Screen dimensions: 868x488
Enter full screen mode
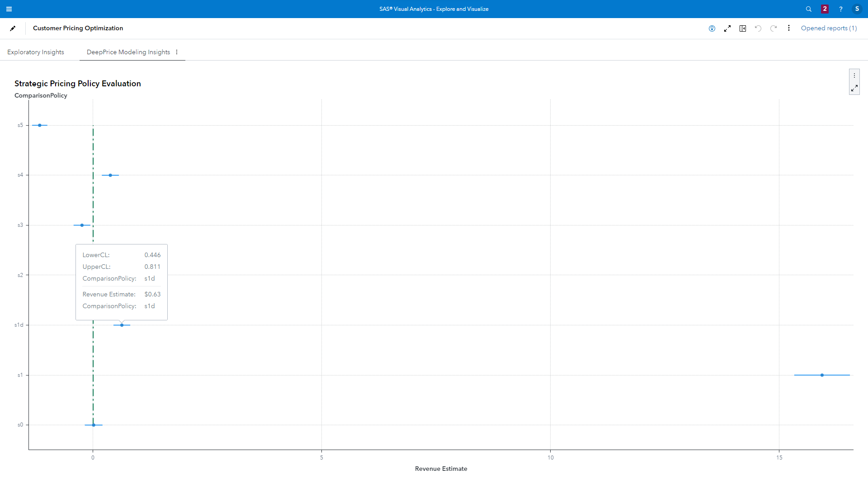(x=727, y=28)
